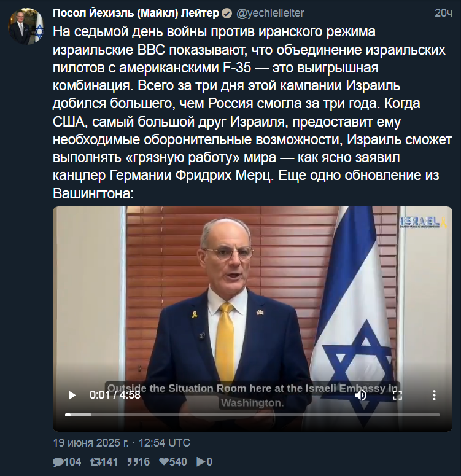Click the 0:01 / 4:58 video time display
The height and width of the screenshot is (476, 461).
pyautogui.click(x=115, y=395)
